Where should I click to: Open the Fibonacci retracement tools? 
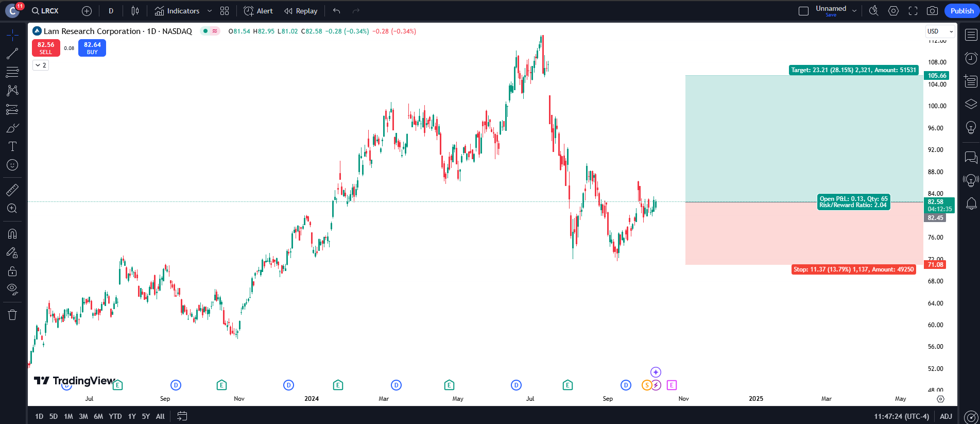click(x=12, y=72)
